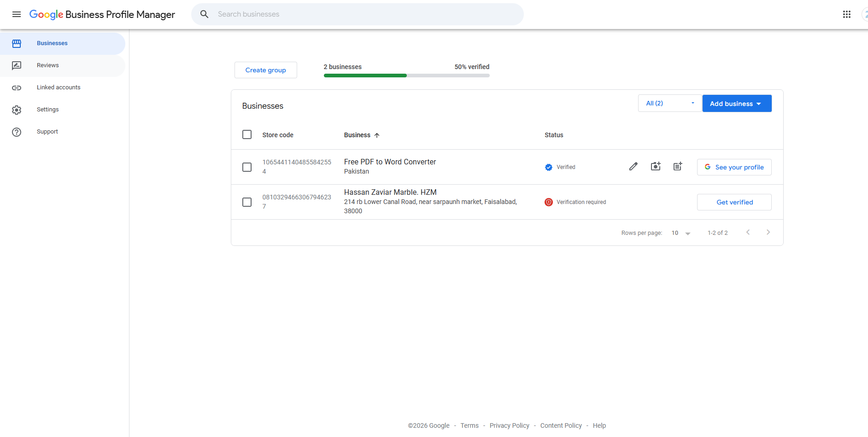Screen dimensions: 868x437
Task: Add a photo to Free PDF to Word Converter
Action: tap(655, 166)
